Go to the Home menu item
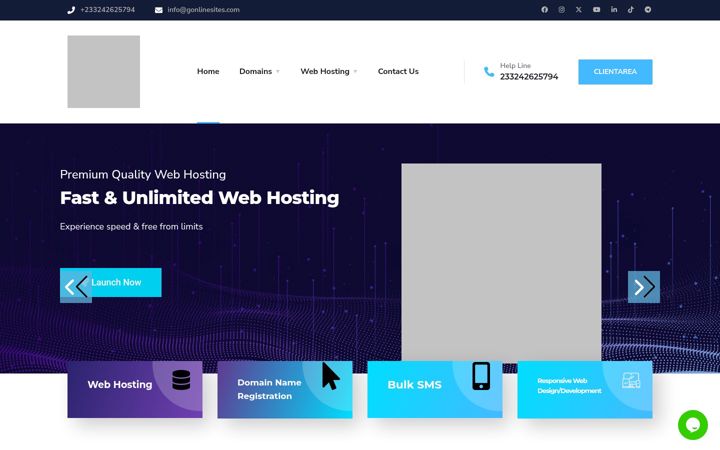Viewport: 720px width, 450px height. pos(208,72)
